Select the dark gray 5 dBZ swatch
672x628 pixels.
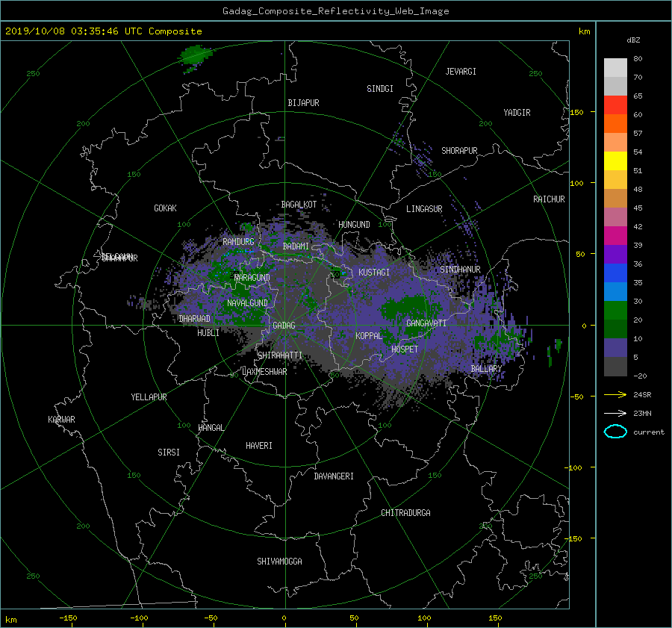615,366
